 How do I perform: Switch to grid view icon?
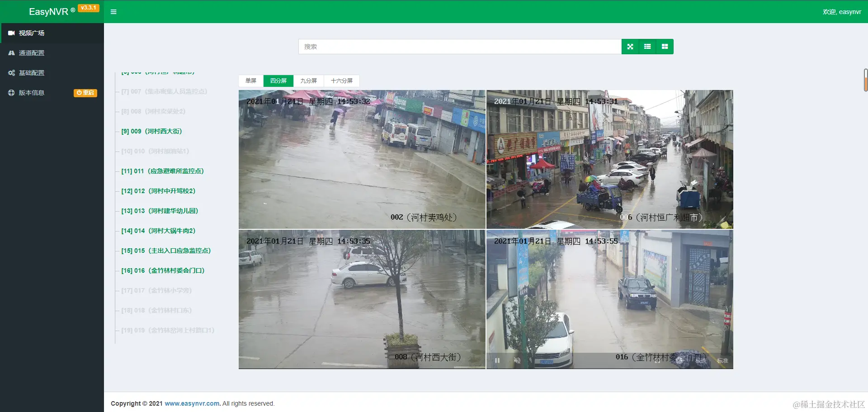coord(665,47)
